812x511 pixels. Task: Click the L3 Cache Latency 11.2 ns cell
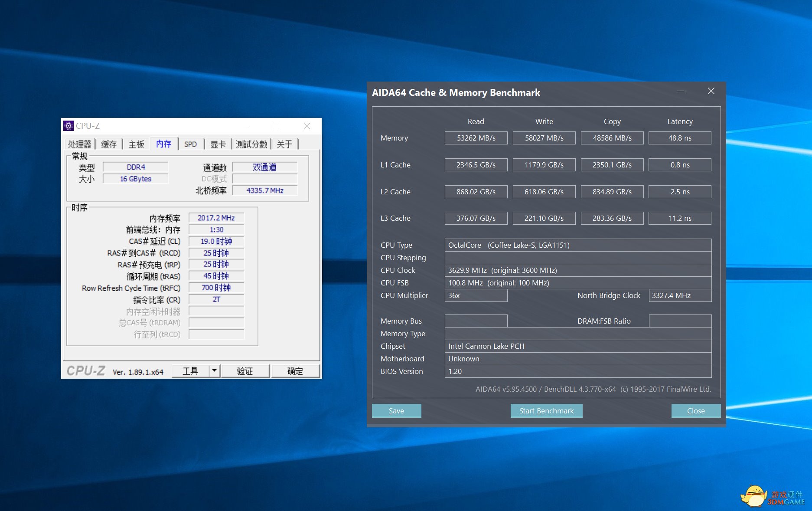(x=680, y=218)
